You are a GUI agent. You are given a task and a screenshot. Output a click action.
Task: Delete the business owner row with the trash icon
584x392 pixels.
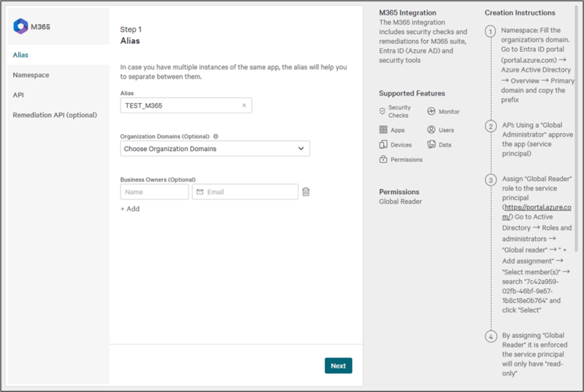pyautogui.click(x=306, y=192)
